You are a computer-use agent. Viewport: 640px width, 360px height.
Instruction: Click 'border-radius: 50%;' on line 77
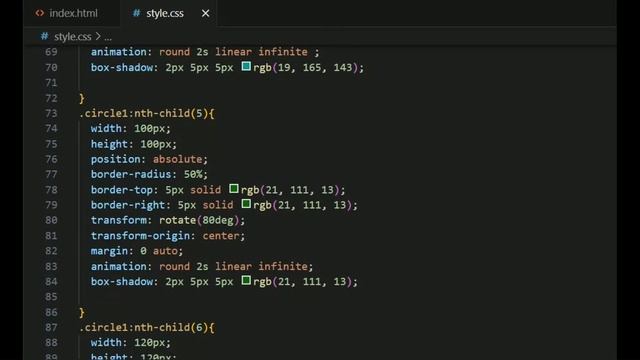[149, 174]
